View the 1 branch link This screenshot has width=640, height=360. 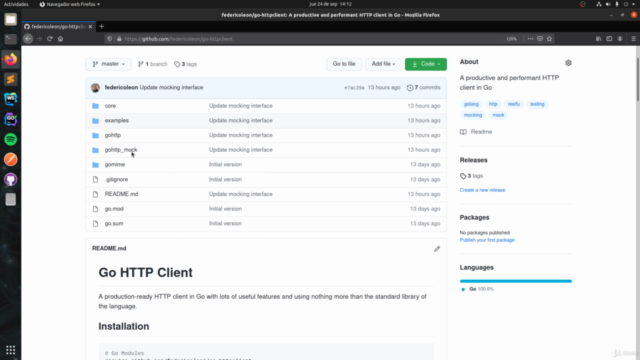point(153,64)
